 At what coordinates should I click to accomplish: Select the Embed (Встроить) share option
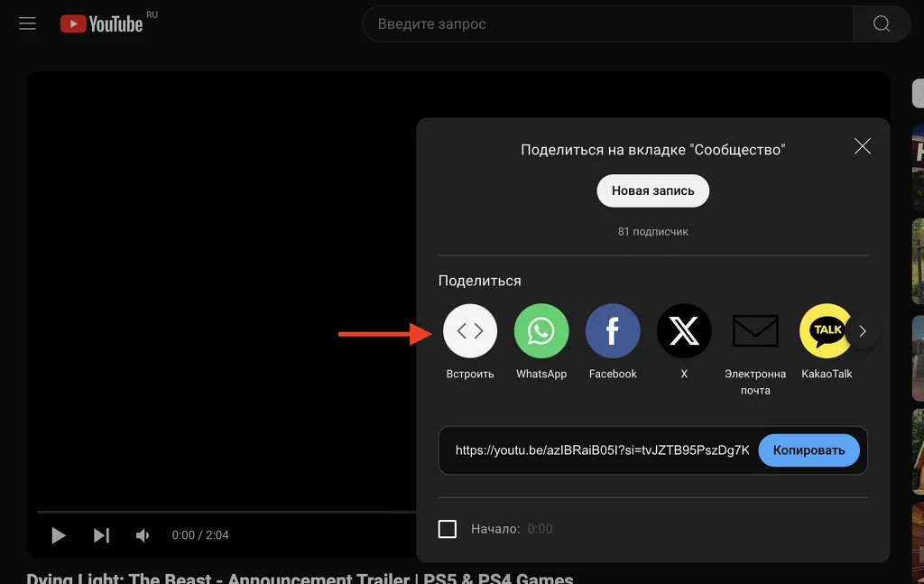point(469,330)
